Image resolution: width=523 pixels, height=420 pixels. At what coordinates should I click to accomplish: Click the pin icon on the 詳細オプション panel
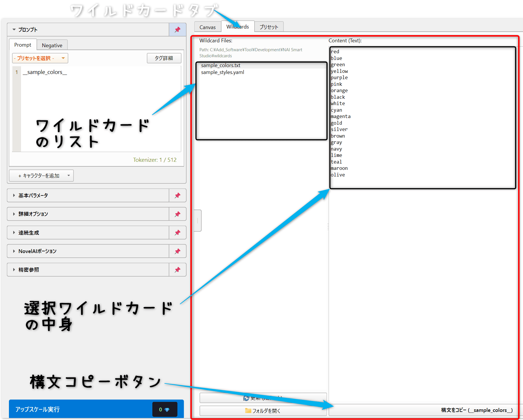pyautogui.click(x=177, y=214)
